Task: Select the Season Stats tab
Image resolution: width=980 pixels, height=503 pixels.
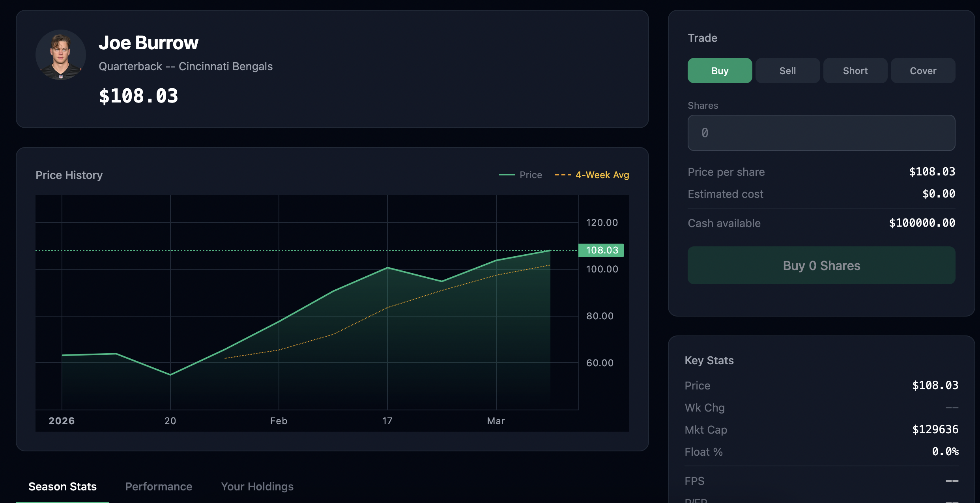Action: (x=62, y=486)
